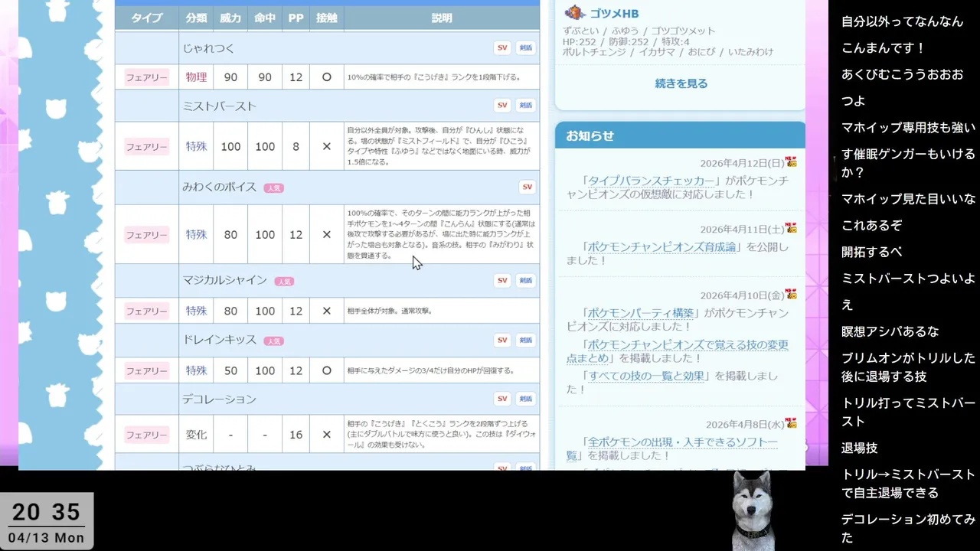Click the 威力 column header
The width and height of the screenshot is (980, 551).
pyautogui.click(x=230, y=18)
